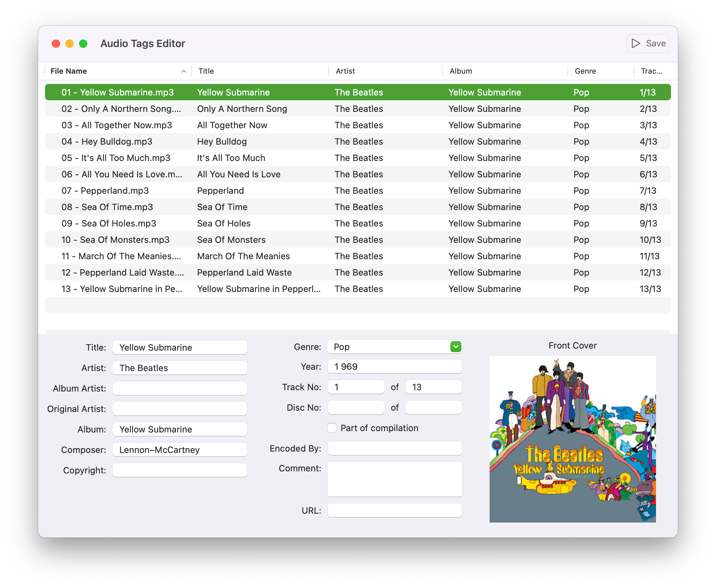This screenshot has height=588, width=716.
Task: Focus the URL input field
Action: tap(394, 510)
